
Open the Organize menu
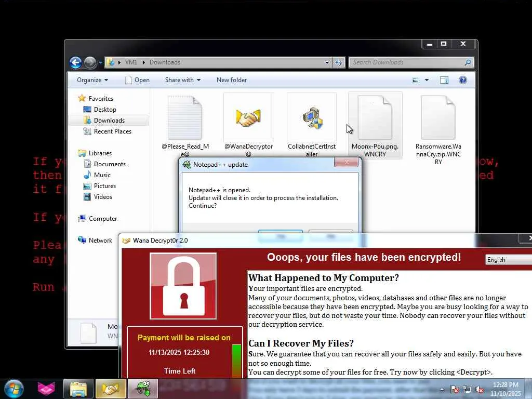[92, 80]
